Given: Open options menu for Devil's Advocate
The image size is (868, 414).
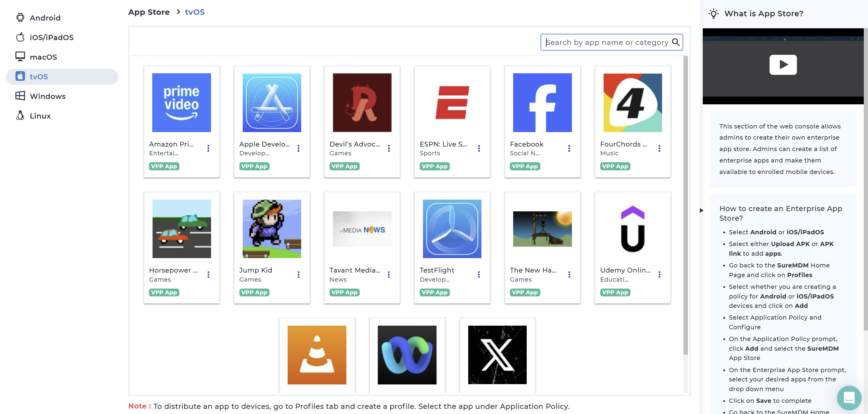Looking at the screenshot, I should click(389, 148).
